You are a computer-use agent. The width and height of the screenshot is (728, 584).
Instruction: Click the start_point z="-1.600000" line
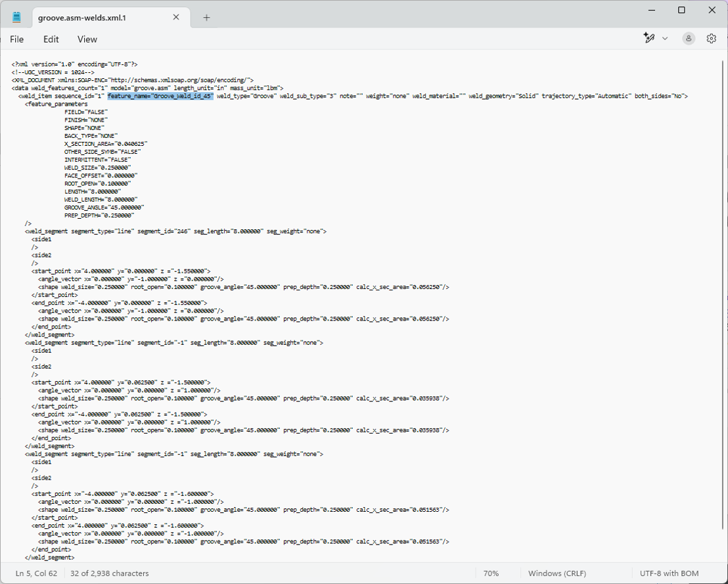coord(123,494)
